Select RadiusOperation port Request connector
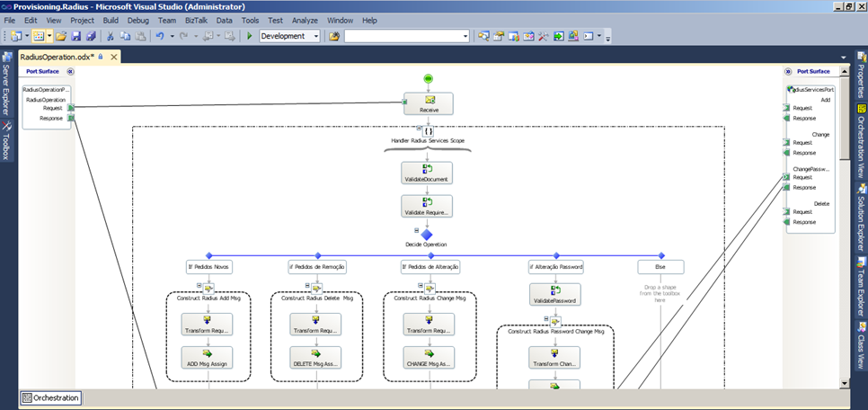The height and width of the screenshot is (410, 868). [x=71, y=108]
